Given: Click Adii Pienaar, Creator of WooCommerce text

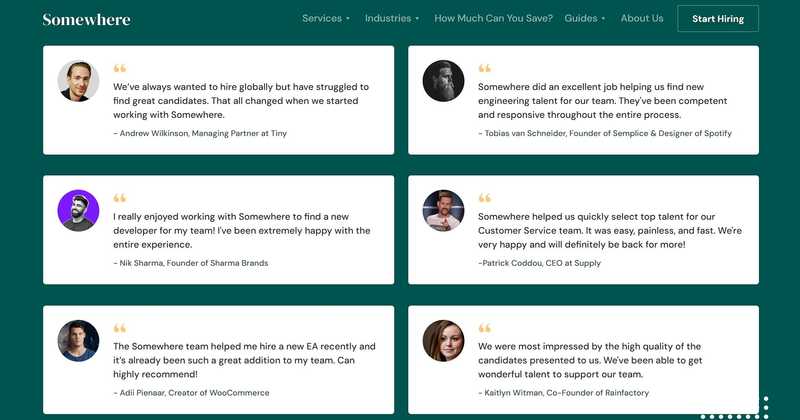Looking at the screenshot, I should click(191, 393).
